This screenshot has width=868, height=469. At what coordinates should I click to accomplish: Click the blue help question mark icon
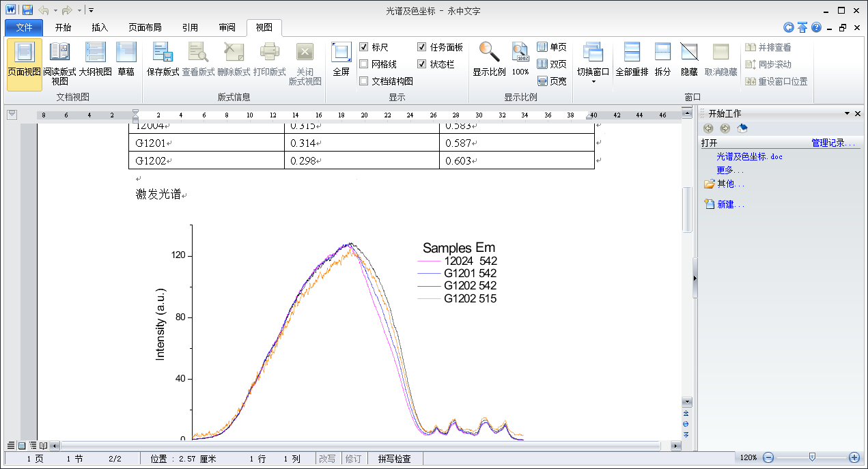(816, 27)
